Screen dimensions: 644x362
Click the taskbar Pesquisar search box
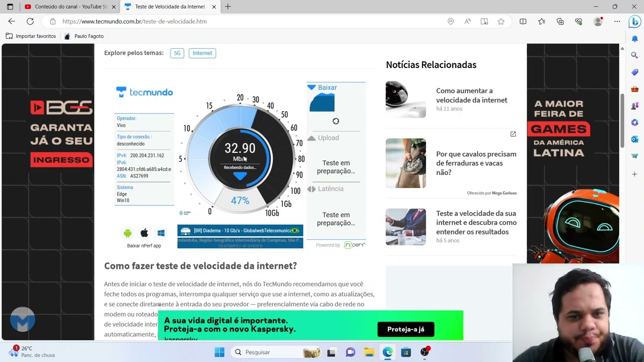(x=276, y=352)
